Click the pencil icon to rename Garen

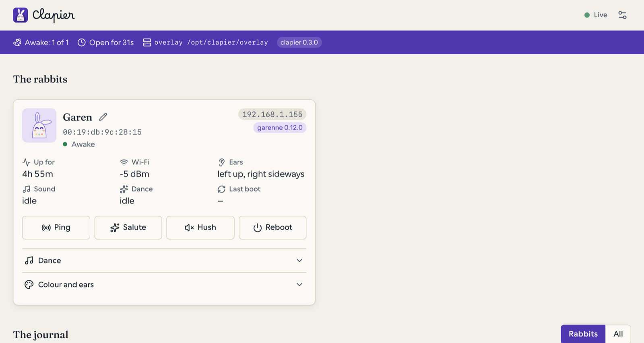coord(103,117)
